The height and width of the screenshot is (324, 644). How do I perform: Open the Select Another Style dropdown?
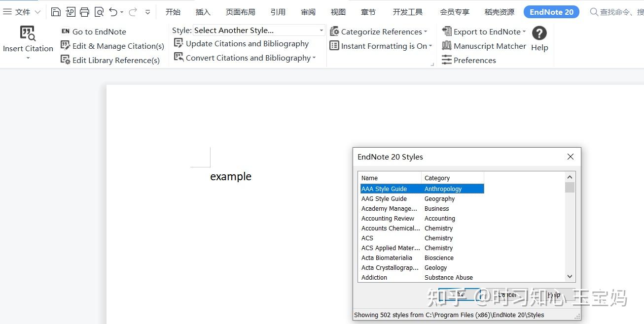pyautogui.click(x=321, y=30)
